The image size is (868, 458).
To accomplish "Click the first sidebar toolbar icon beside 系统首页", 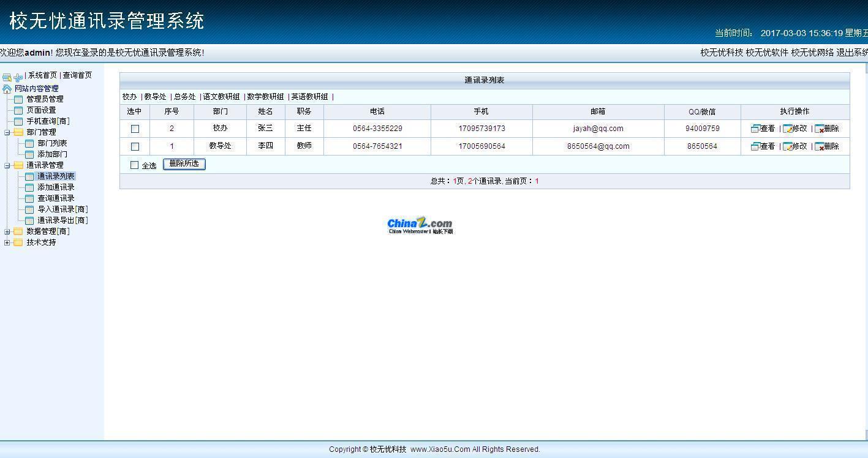I will (7, 77).
